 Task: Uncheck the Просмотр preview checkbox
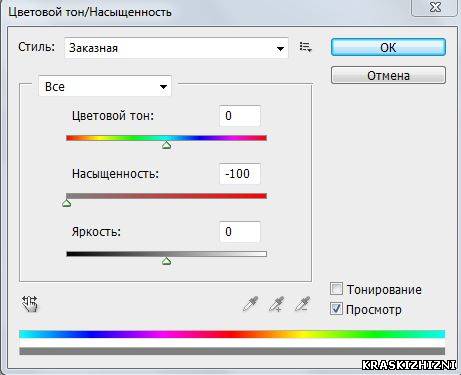(336, 309)
